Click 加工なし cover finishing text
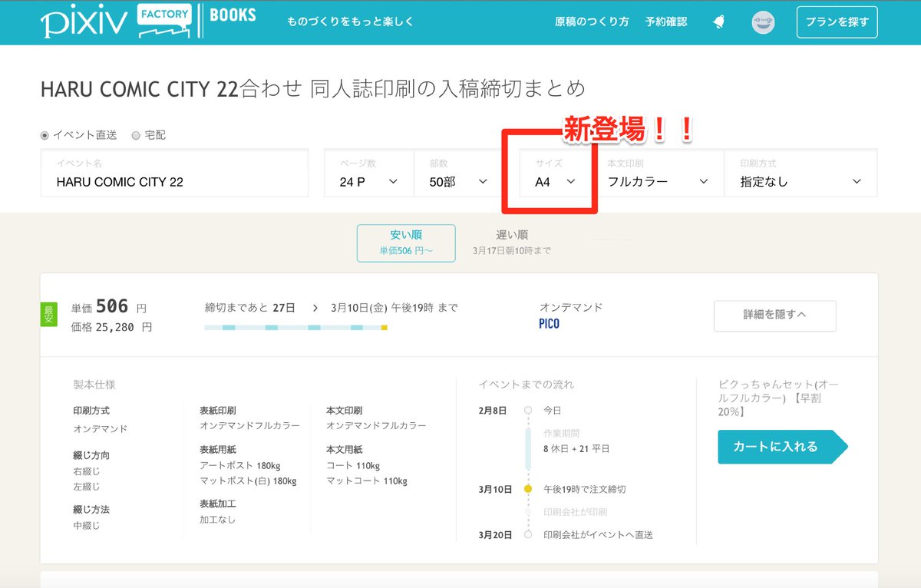The height and width of the screenshot is (588, 921). (x=218, y=520)
